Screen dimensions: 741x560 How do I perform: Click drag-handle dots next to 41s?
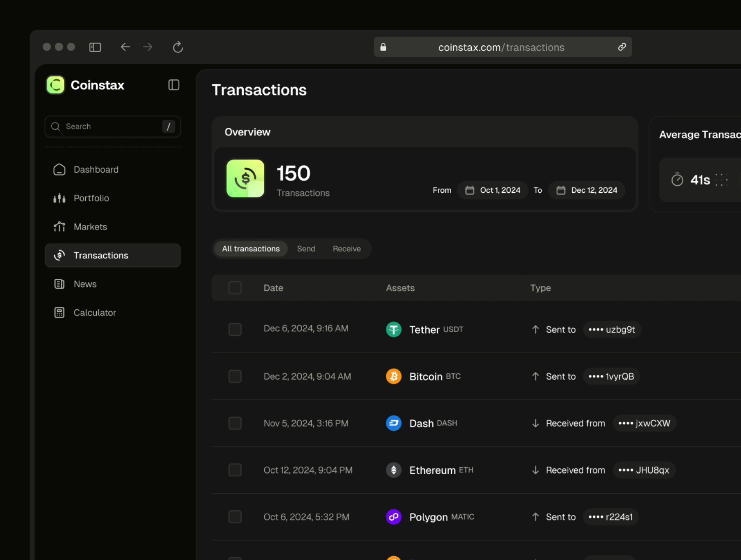click(x=722, y=180)
